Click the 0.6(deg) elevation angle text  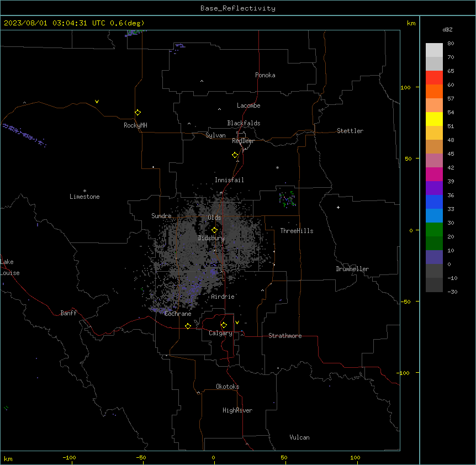click(127, 23)
